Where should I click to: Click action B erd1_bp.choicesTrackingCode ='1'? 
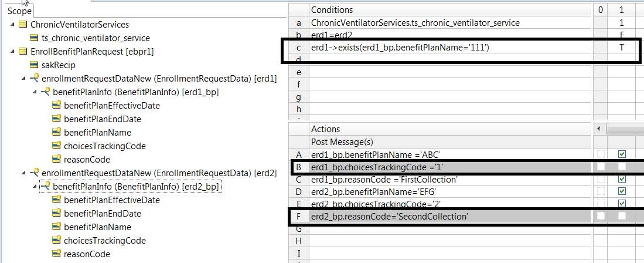[x=450, y=167]
